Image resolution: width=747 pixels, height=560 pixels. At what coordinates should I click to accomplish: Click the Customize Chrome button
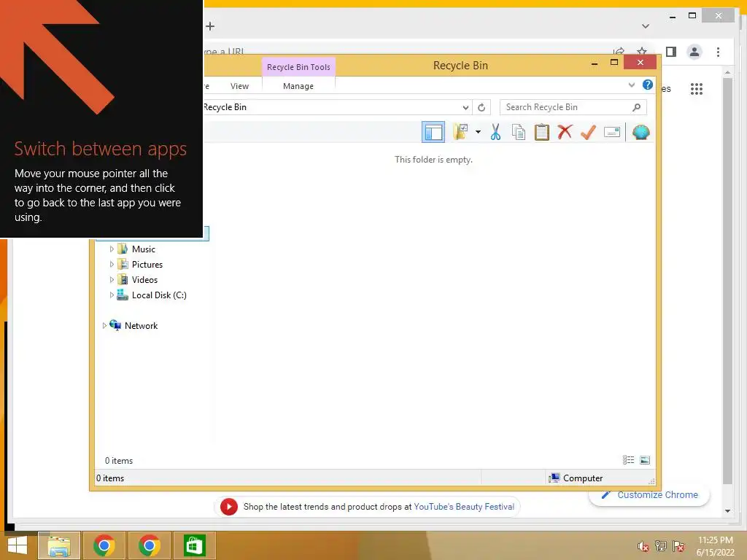coord(649,495)
